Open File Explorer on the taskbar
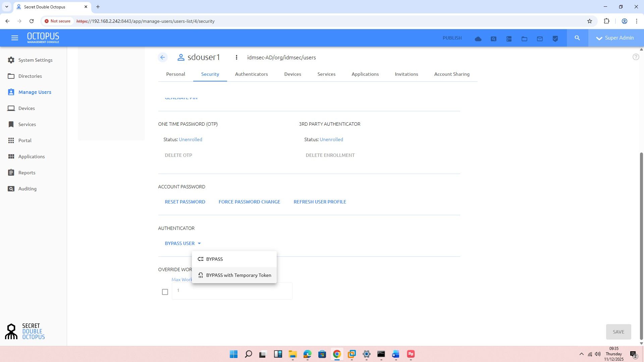 click(292, 354)
